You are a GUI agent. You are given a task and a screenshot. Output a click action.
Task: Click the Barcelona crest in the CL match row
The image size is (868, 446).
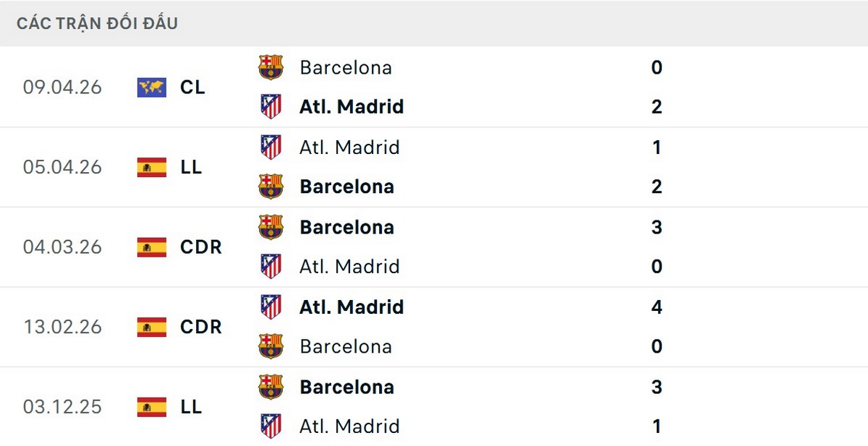point(271,68)
